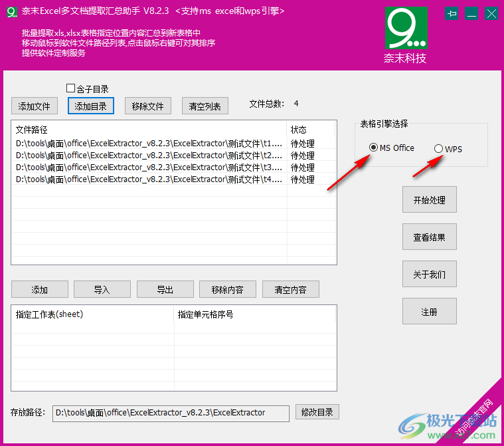The height and width of the screenshot is (446, 504).
Task: Click the 指定单元格序号 column header
Action: pyautogui.click(x=255, y=314)
